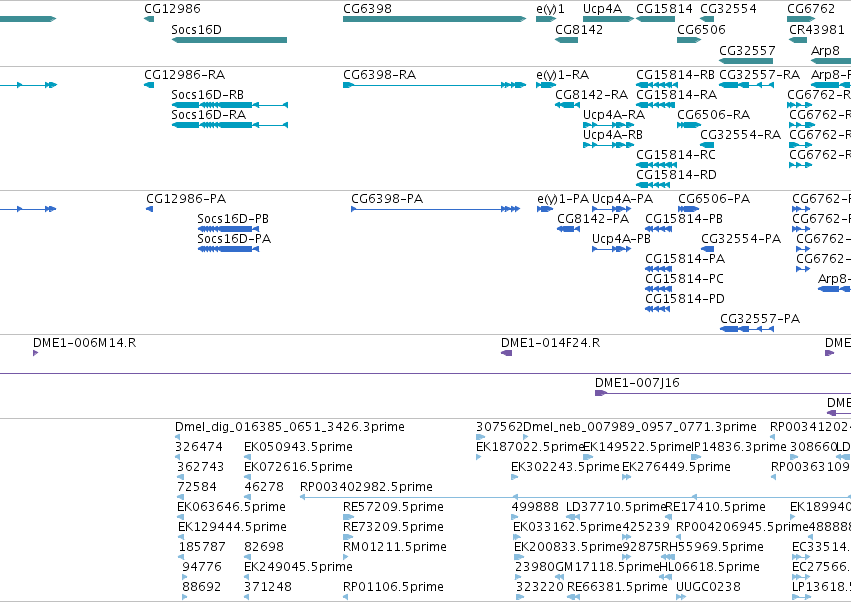Open the e(y)1 gene in the top track

pos(546,19)
